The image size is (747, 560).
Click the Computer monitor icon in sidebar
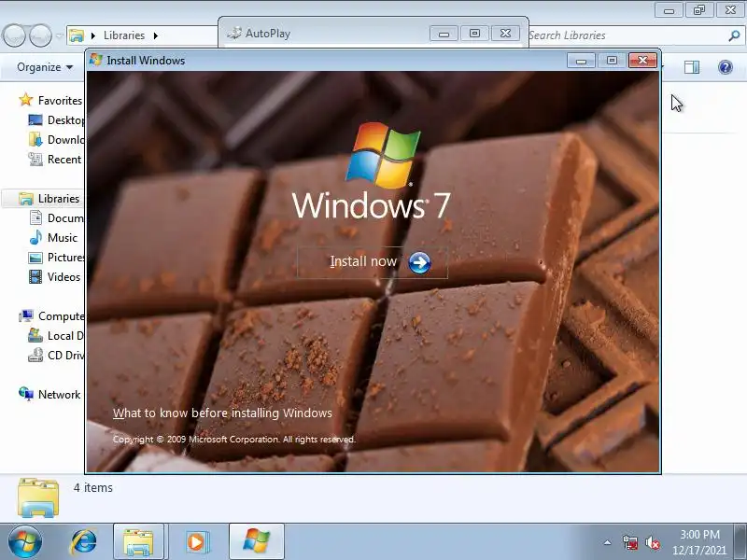(26, 315)
